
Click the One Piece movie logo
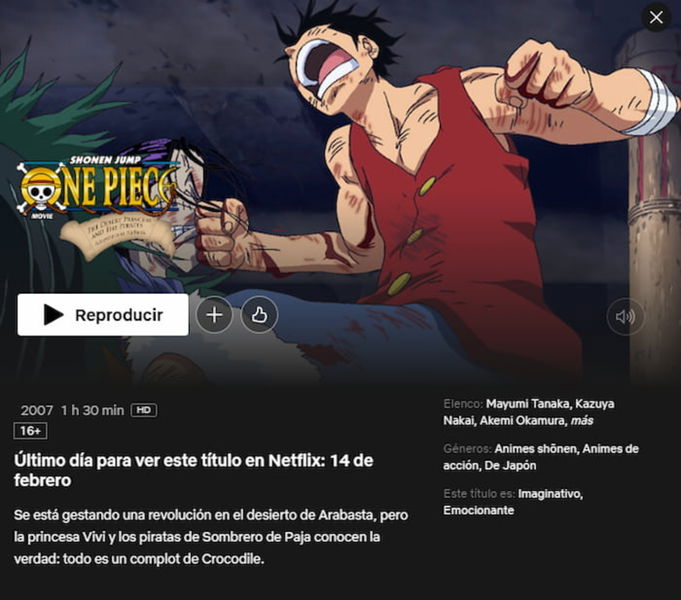(x=96, y=206)
